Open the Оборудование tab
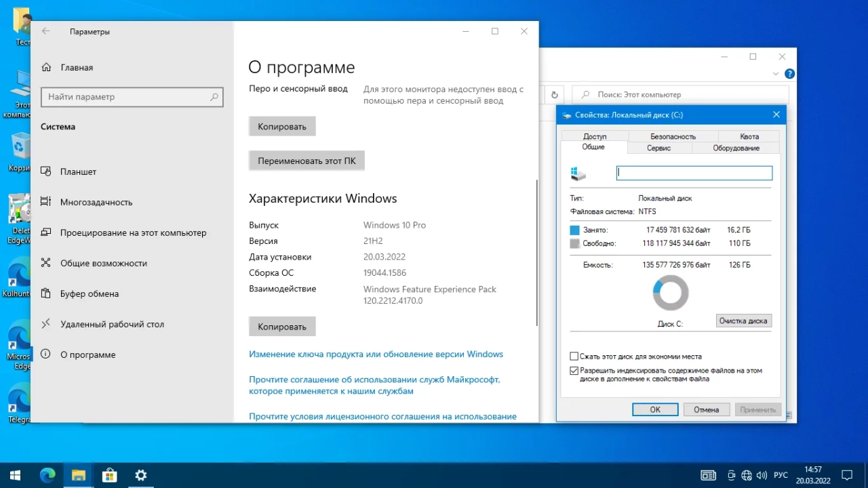Screen dimensions: 868x488 736,148
